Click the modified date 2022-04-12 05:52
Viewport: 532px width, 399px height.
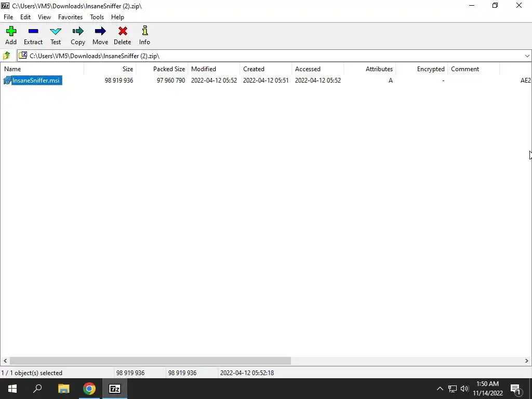[x=214, y=81]
